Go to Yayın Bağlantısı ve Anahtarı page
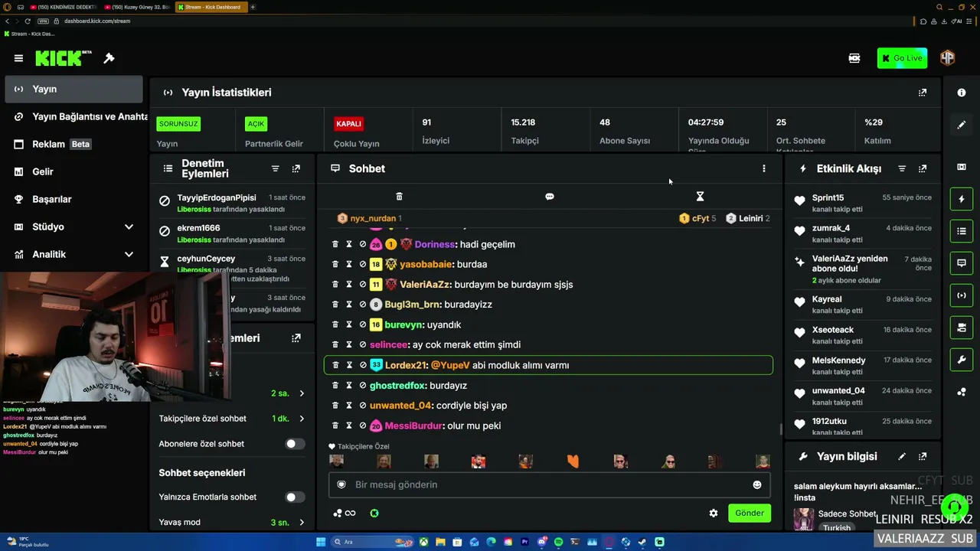Viewport: 980px width, 551px height. click(74, 116)
